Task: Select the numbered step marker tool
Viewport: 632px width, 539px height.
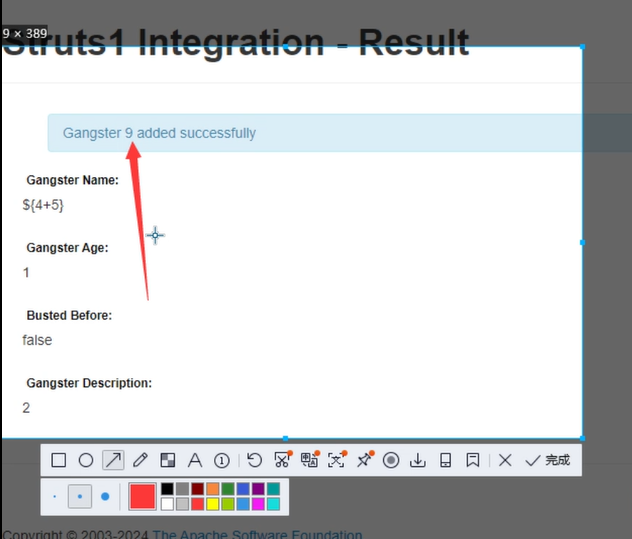Action: click(x=222, y=460)
